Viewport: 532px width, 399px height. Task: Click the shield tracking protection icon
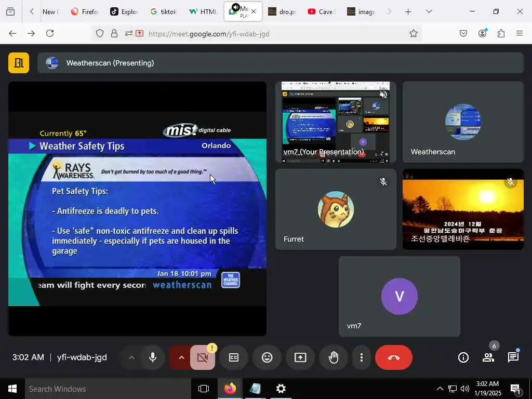click(x=99, y=33)
